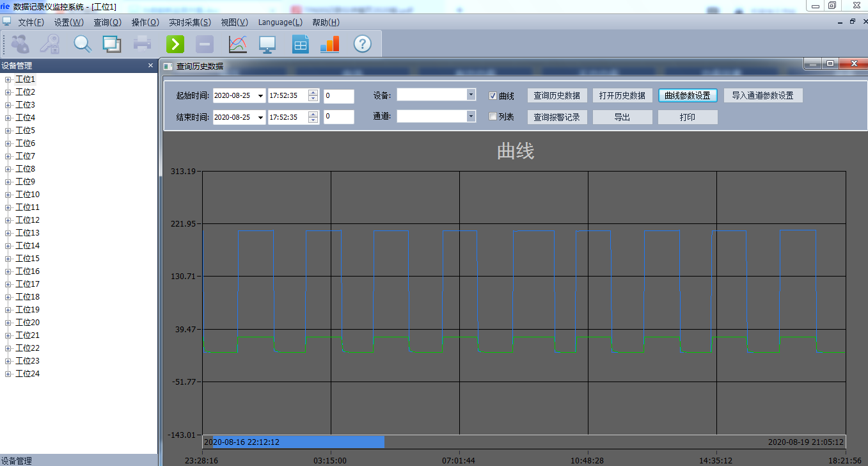Enable the 列表 checkbox
868x466 pixels.
coord(493,116)
